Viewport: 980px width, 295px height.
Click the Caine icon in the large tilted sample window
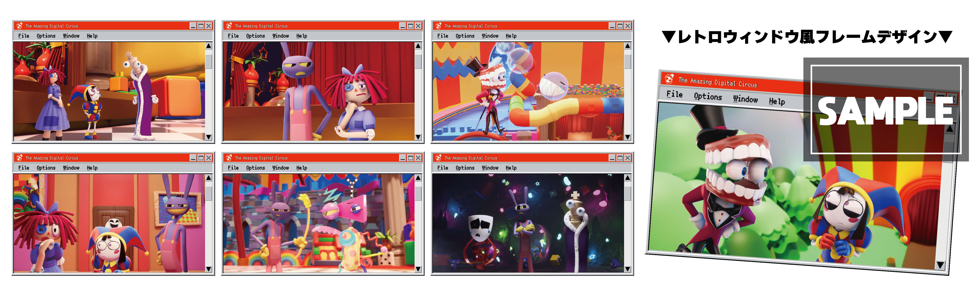point(669,79)
